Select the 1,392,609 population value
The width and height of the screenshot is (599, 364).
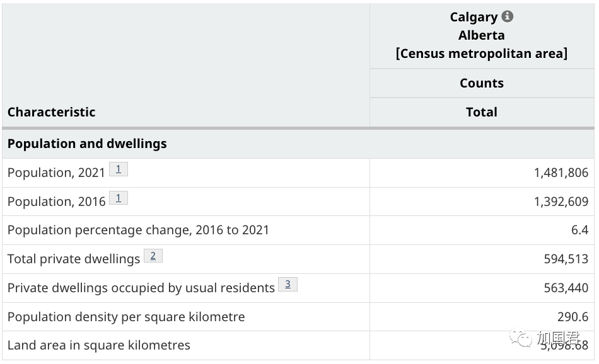561,202
